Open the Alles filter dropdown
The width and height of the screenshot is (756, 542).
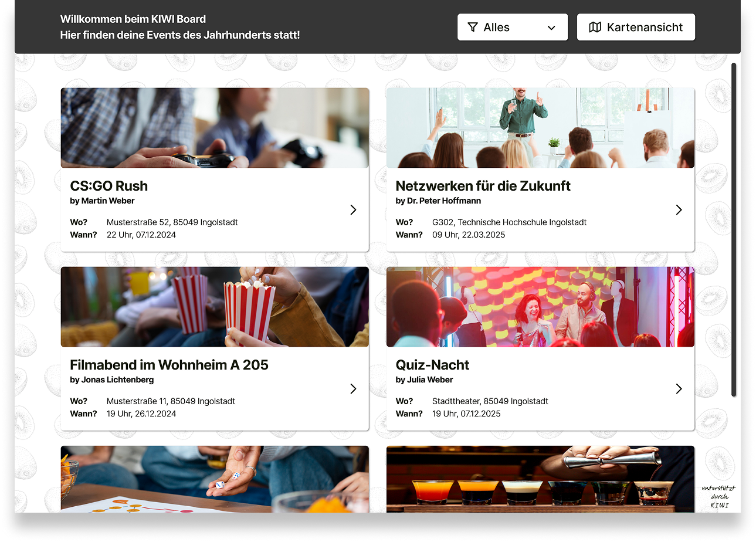pos(512,28)
